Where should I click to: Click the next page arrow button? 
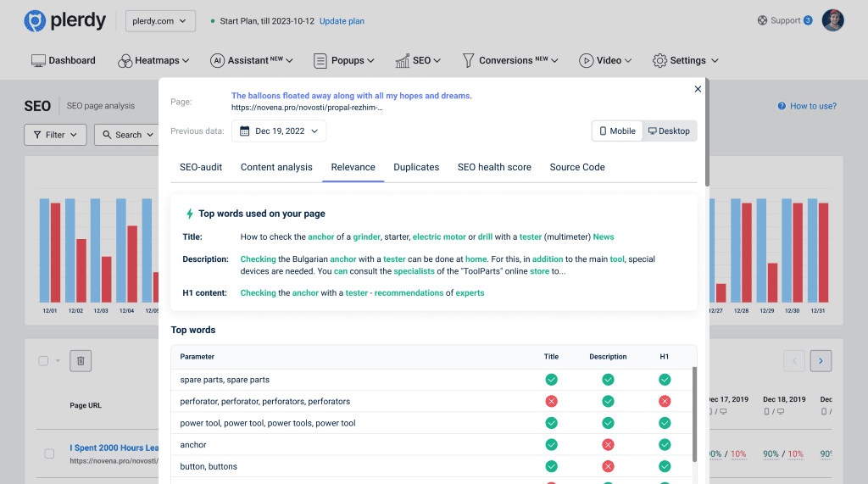pyautogui.click(x=820, y=361)
